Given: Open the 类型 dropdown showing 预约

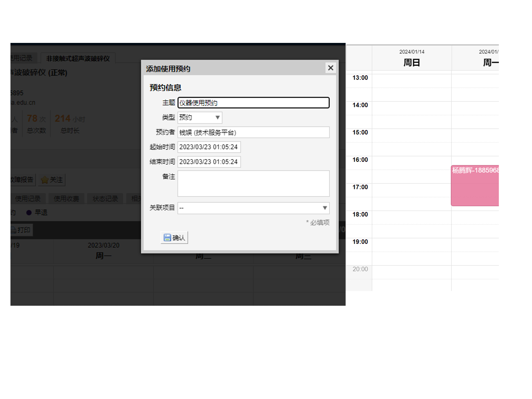Looking at the screenshot, I should (x=200, y=117).
